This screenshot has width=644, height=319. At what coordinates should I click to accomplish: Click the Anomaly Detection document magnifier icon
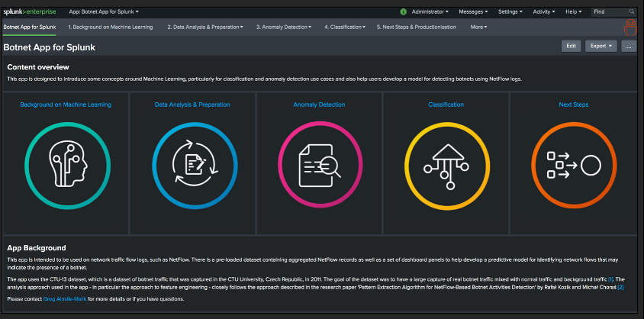point(320,166)
